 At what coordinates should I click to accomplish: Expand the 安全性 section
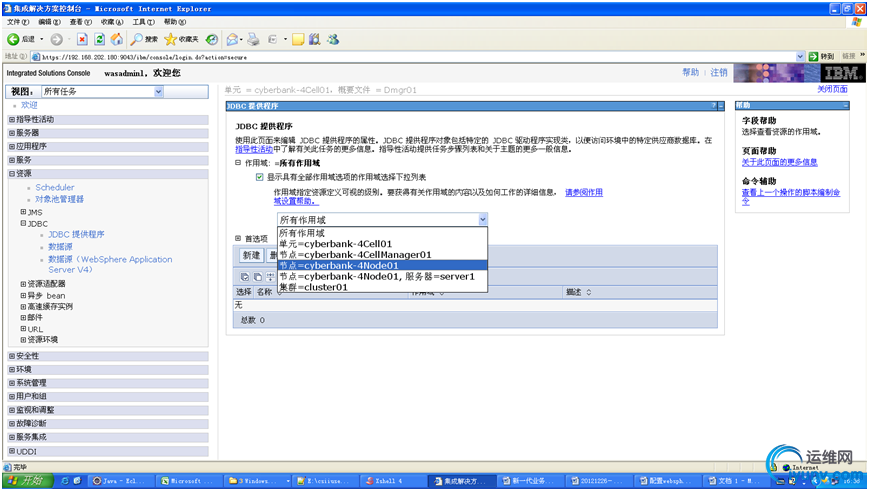(x=12, y=356)
